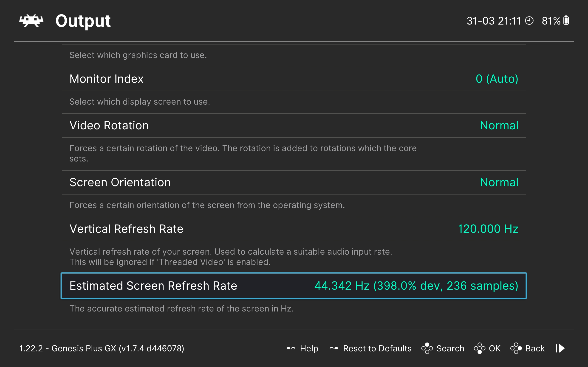Click the Back label
This screenshot has height=367, width=588.
click(x=535, y=348)
